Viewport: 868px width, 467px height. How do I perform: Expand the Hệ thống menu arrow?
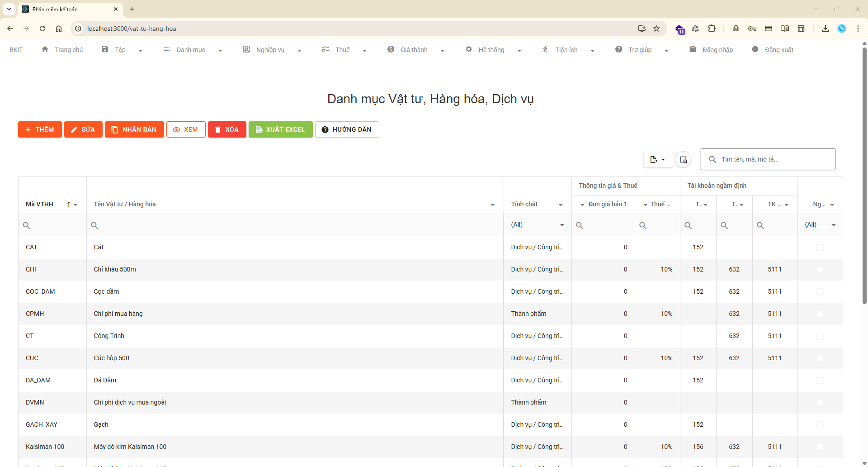[519, 51]
